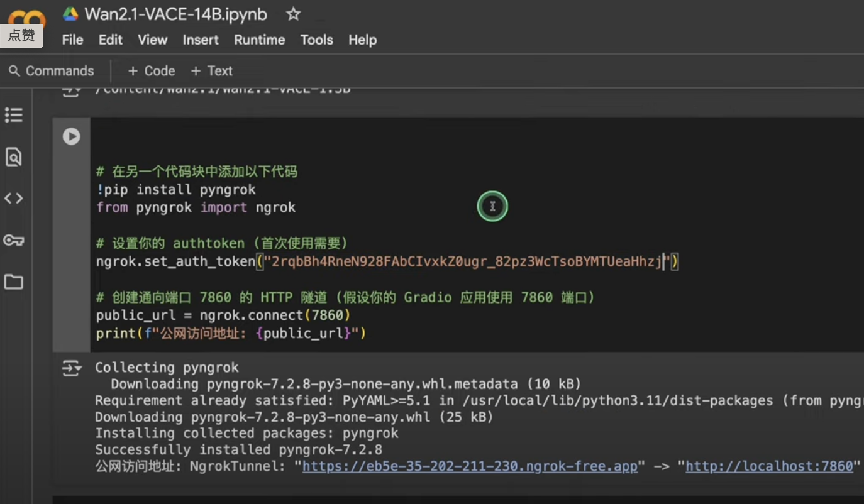Open the find and replace sidebar icon
The height and width of the screenshot is (504, 864).
(14, 156)
